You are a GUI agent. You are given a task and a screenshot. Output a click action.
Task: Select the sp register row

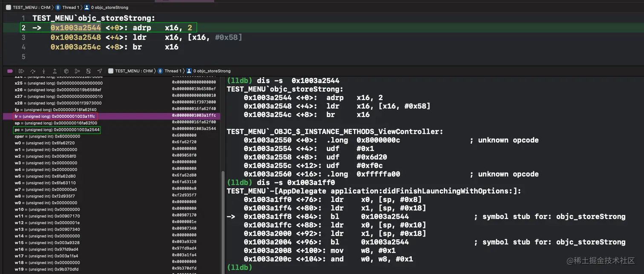(111, 123)
